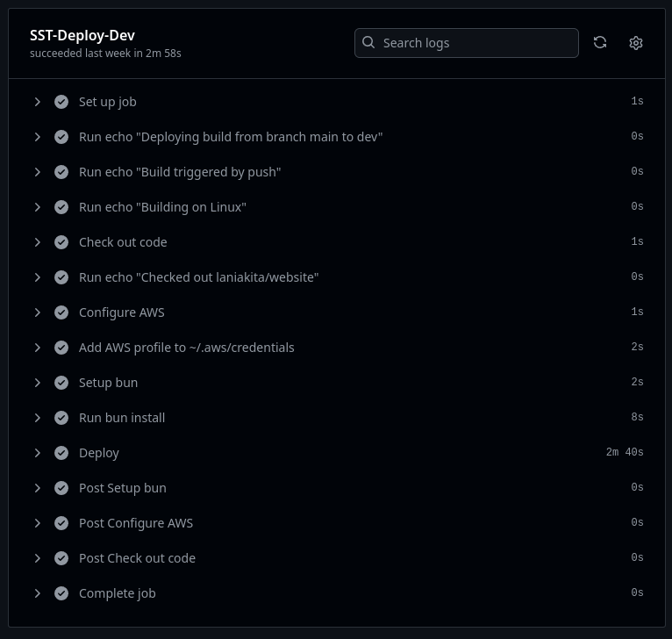The height and width of the screenshot is (639, 672).
Task: Click the checkmark icon beside Complete job
Action: pyautogui.click(x=61, y=593)
